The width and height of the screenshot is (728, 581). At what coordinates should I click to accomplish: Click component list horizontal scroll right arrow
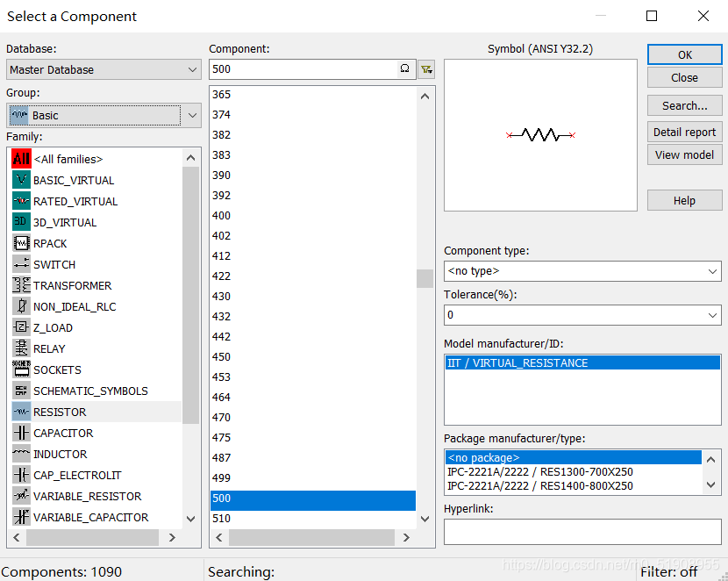tap(406, 537)
